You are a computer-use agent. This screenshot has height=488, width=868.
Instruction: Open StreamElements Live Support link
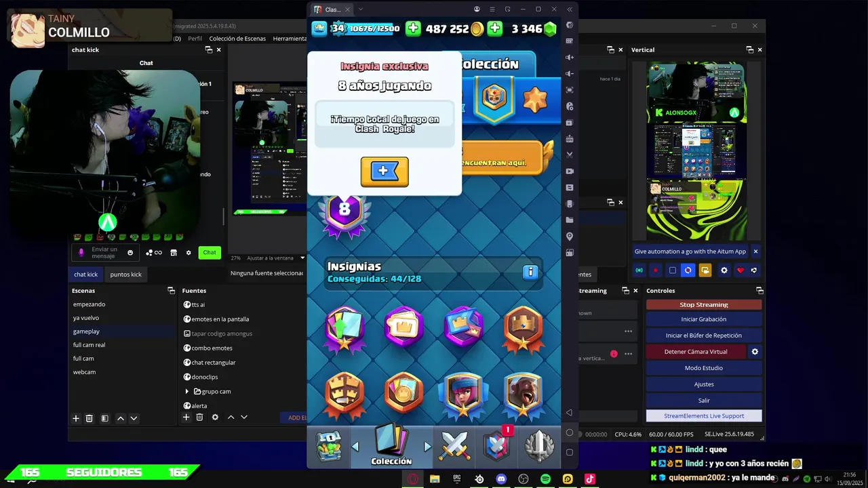click(704, 415)
